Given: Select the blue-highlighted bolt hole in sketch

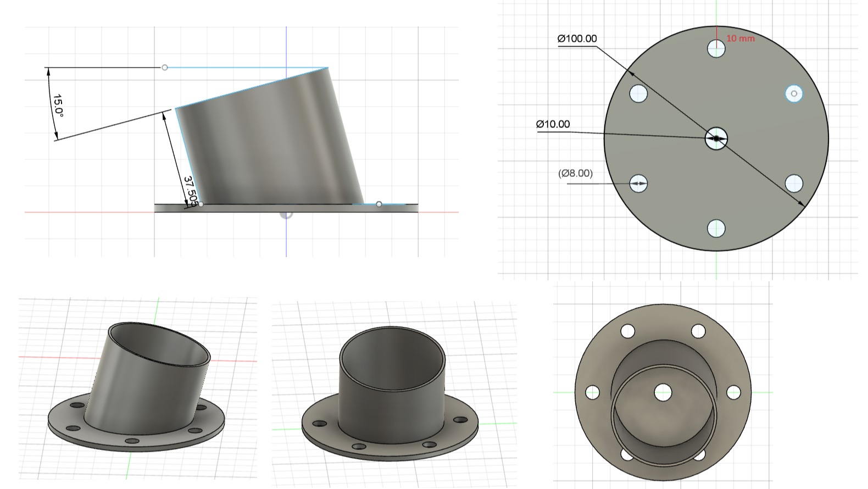Looking at the screenshot, I should [x=794, y=93].
